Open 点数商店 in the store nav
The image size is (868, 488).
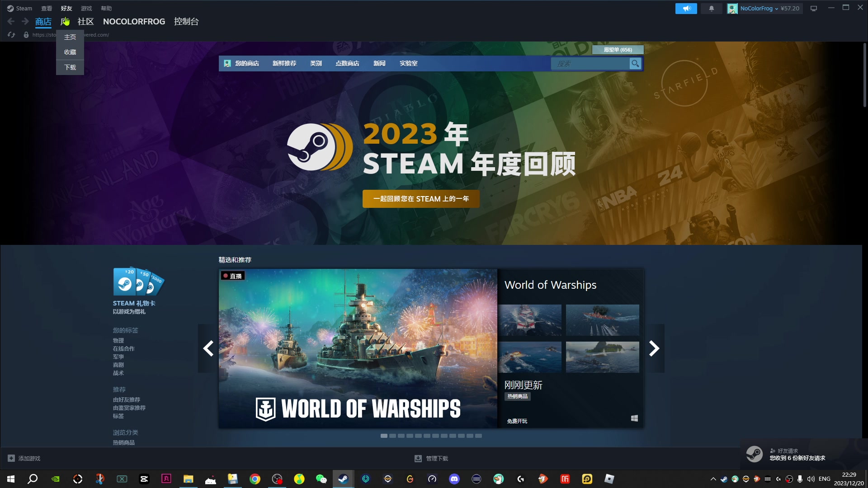coord(347,64)
